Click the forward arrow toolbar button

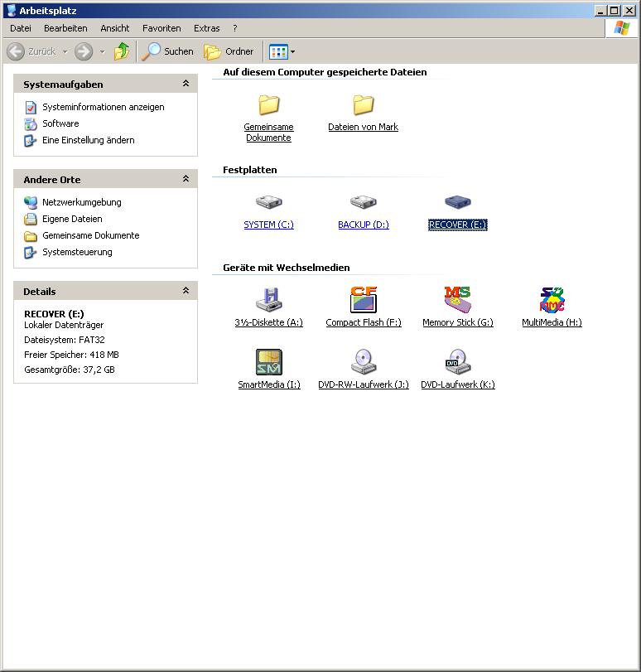coord(84,52)
